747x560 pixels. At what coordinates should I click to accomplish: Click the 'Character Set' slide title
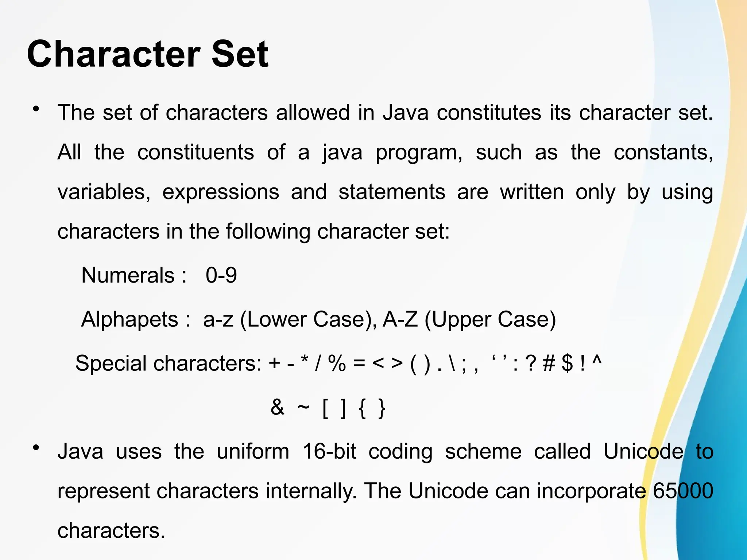pos(147,54)
